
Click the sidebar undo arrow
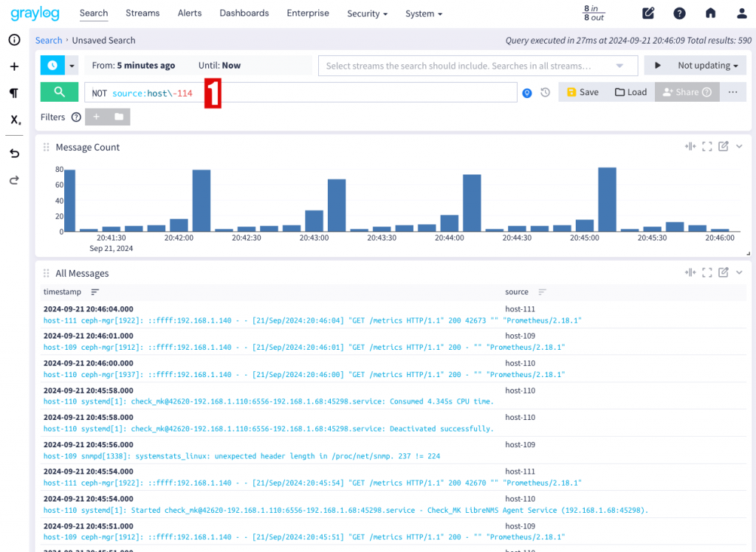pyautogui.click(x=15, y=153)
